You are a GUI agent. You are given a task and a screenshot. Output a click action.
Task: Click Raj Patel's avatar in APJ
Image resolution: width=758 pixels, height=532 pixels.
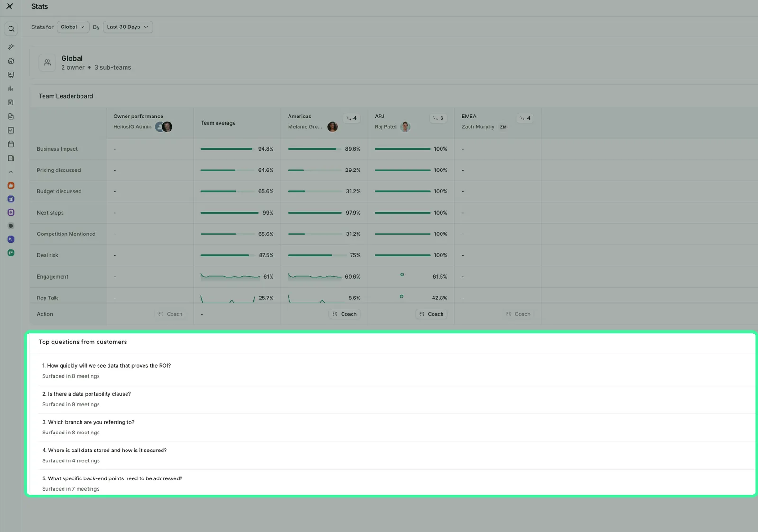(x=405, y=127)
